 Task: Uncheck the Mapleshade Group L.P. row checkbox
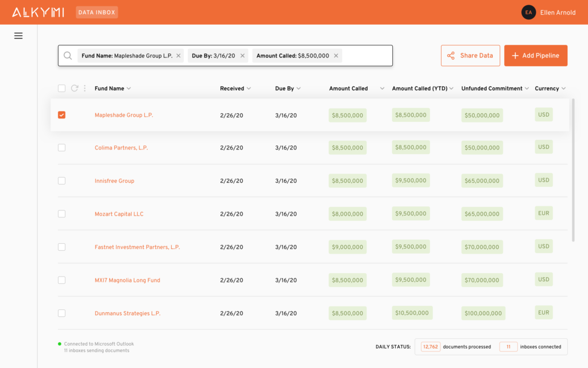62,115
